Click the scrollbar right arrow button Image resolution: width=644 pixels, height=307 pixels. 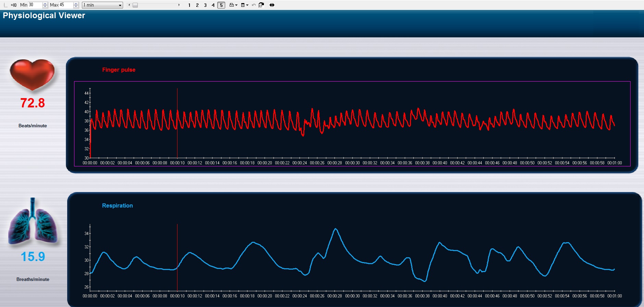pyautogui.click(x=179, y=5)
